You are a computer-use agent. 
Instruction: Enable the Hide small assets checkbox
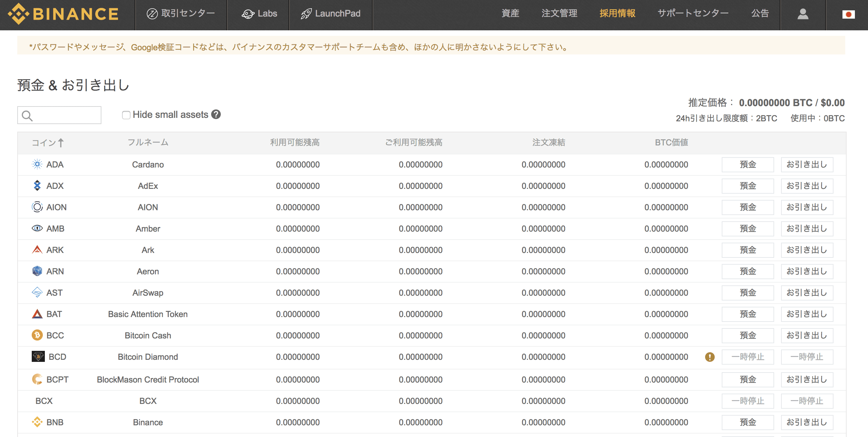pyautogui.click(x=126, y=115)
